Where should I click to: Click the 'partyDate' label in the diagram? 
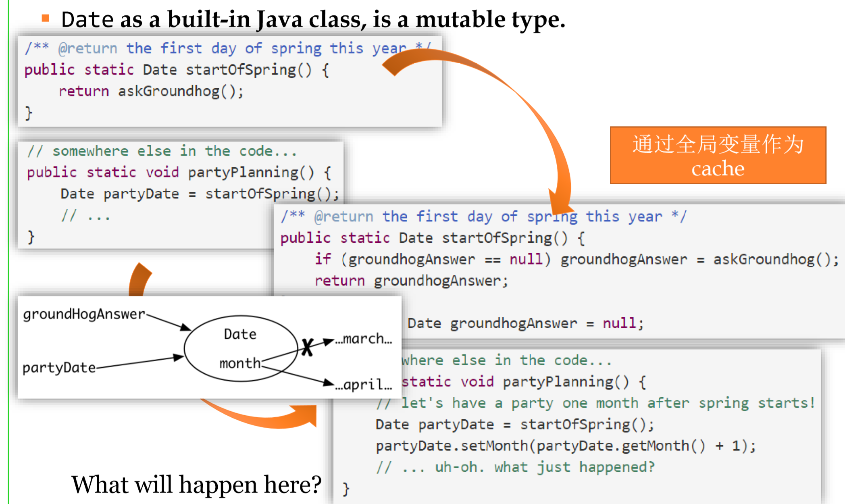coord(59,368)
